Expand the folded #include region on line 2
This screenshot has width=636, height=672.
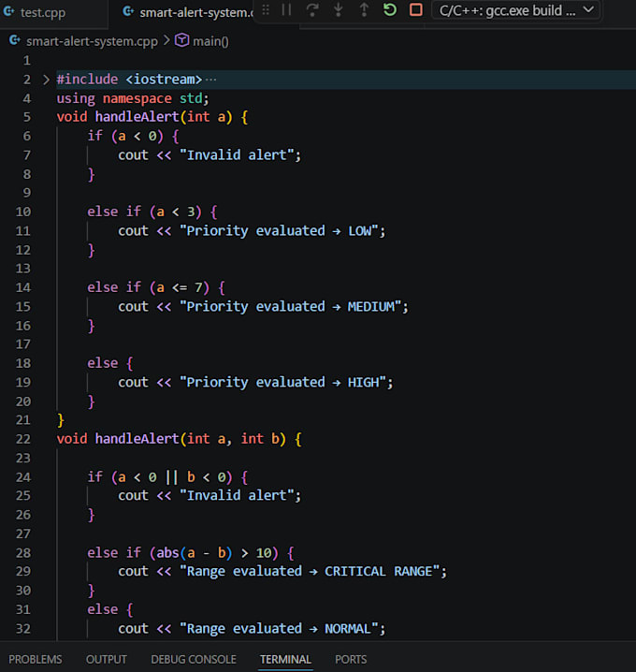(46, 80)
